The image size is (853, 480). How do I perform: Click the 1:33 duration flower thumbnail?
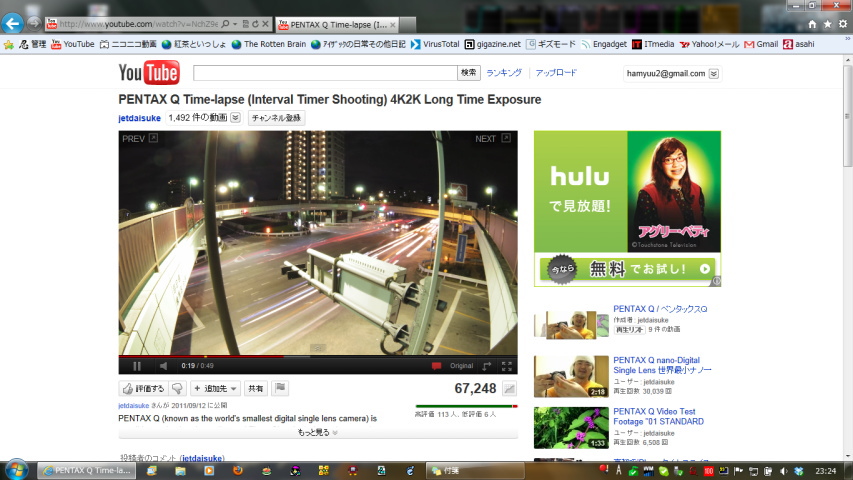tap(571, 428)
